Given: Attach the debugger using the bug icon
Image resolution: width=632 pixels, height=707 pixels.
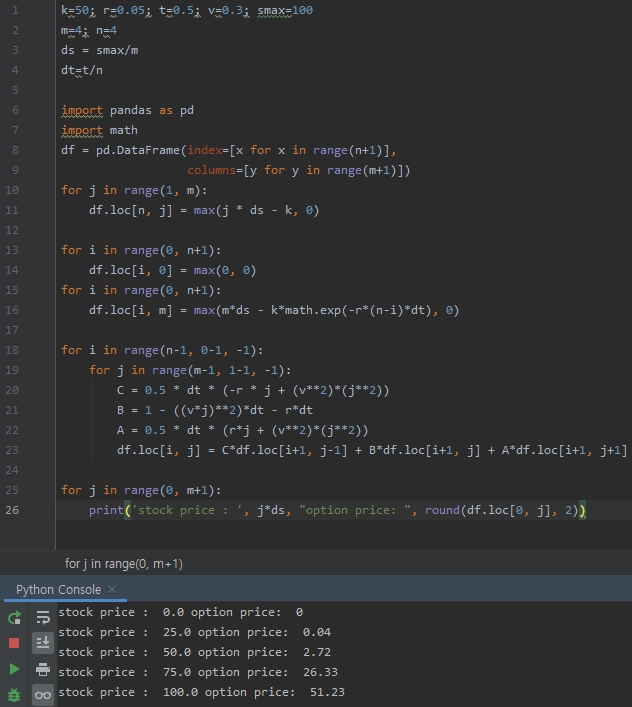Looking at the screenshot, I should pos(14,694).
